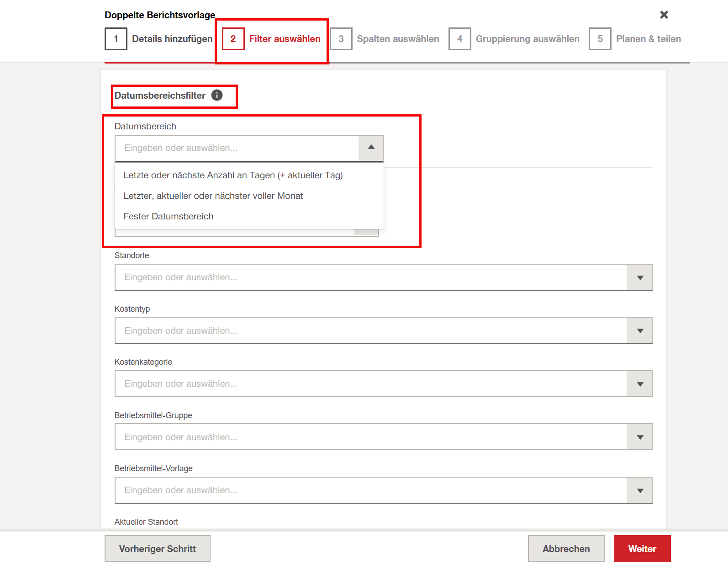The height and width of the screenshot is (564, 728).
Task: Click the Datumsbereichsfilter heading text
Action: [x=160, y=96]
